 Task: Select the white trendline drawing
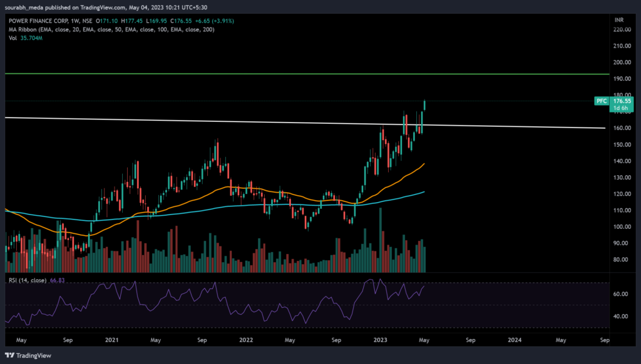click(305, 123)
